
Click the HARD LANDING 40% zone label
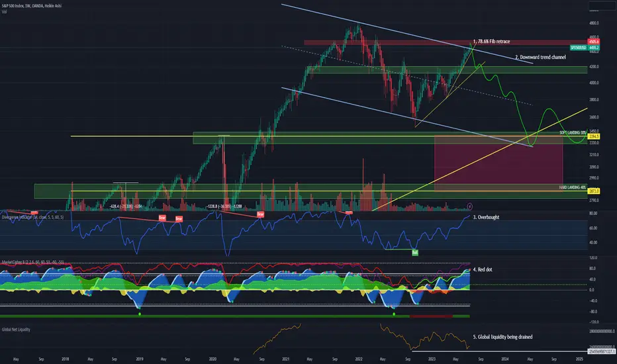[573, 187]
